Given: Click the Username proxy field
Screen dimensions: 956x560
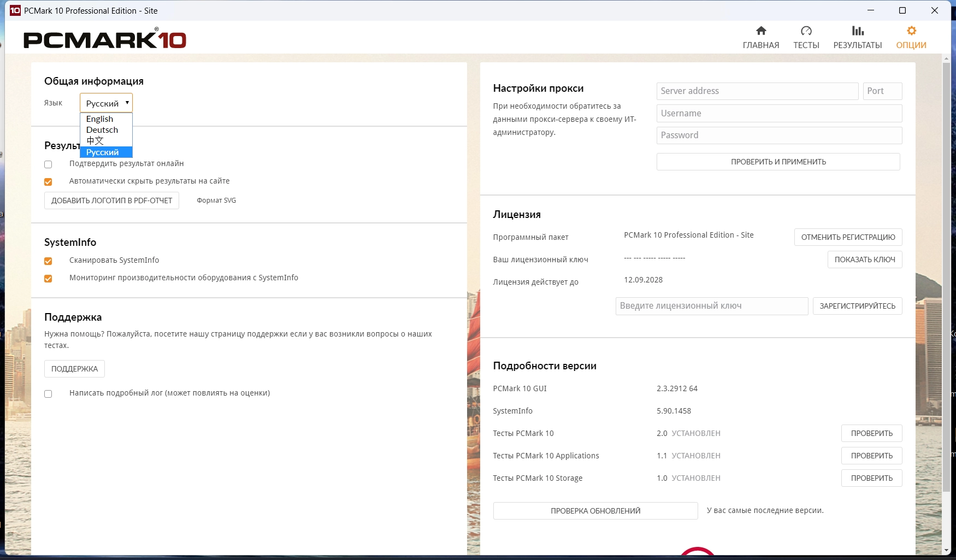Looking at the screenshot, I should tap(780, 114).
